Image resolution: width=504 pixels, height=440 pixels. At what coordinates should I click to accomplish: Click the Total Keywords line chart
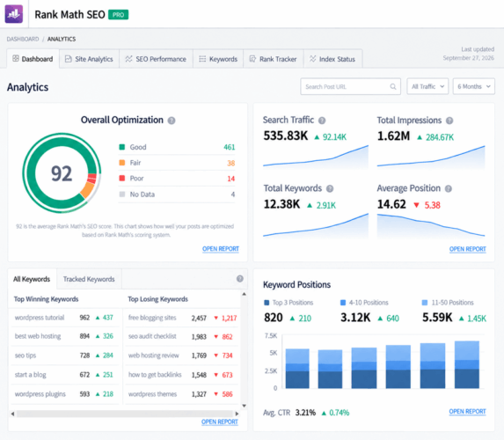(x=316, y=226)
